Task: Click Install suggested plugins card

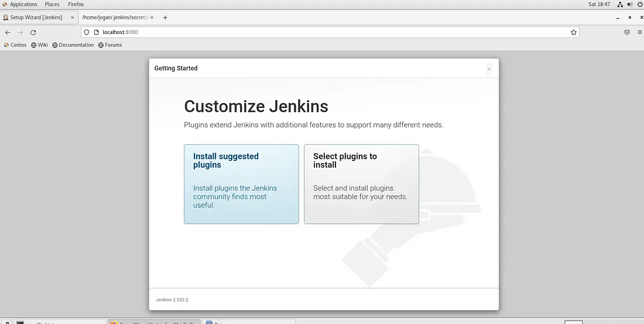Action: (241, 184)
